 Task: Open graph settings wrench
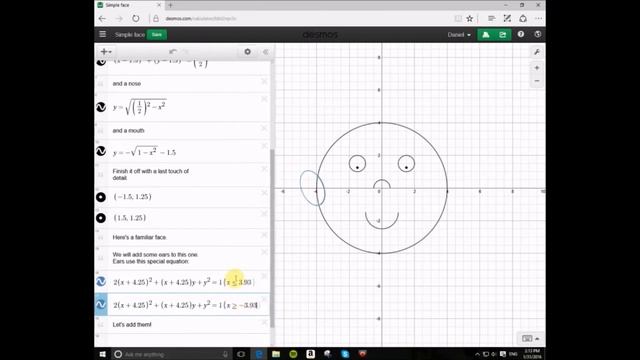point(537,52)
